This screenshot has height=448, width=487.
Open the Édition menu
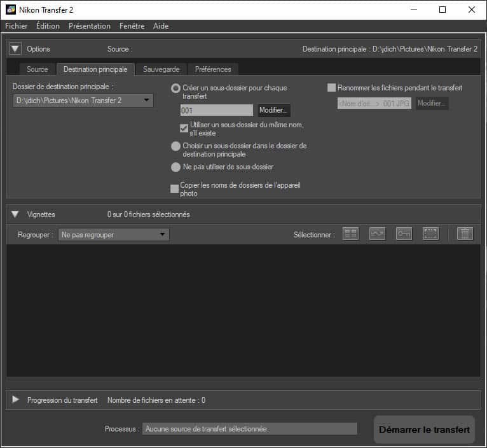coord(48,26)
